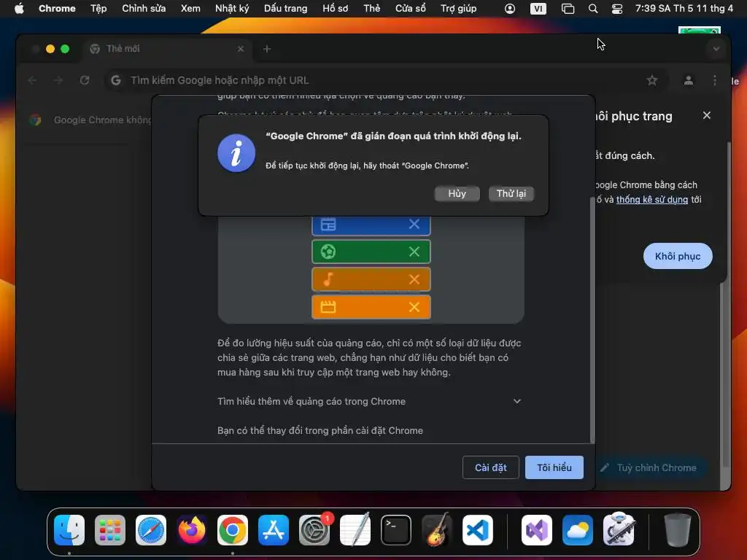
Task: Click the browser forward arrow
Action: click(58, 80)
